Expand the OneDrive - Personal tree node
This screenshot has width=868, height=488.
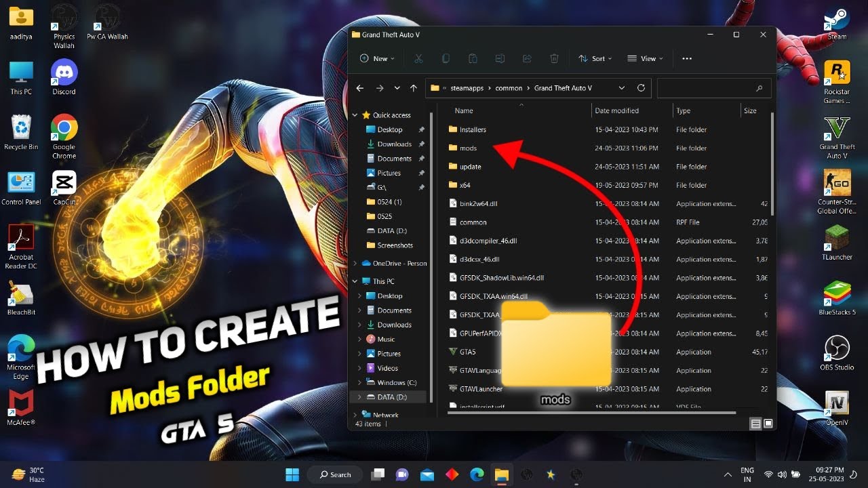tap(355, 263)
